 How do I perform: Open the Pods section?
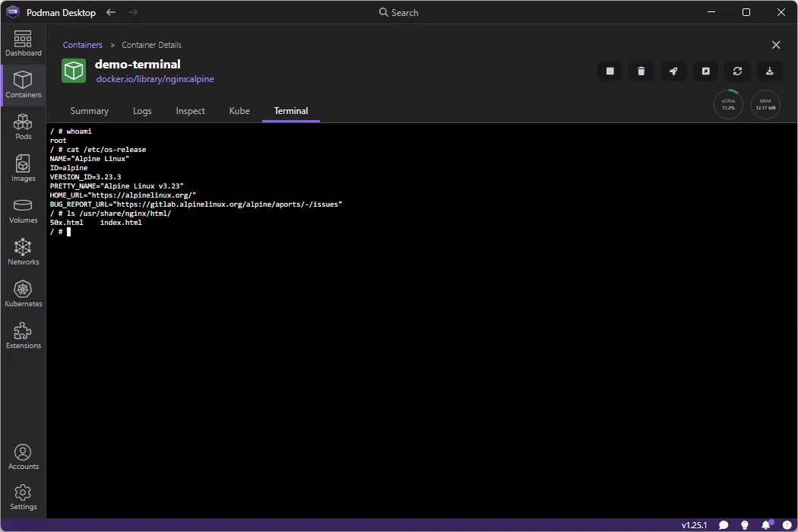[23, 125]
